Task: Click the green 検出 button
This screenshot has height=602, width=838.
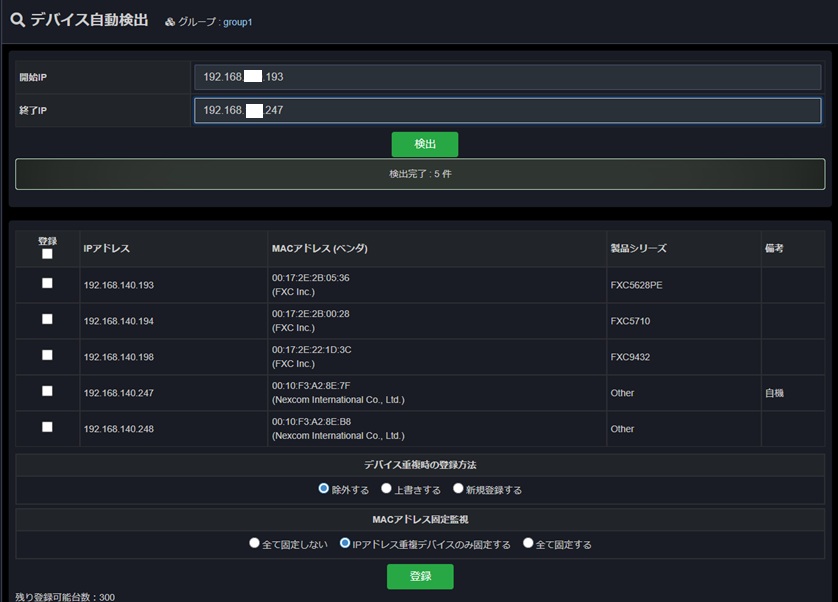Action: [x=424, y=144]
